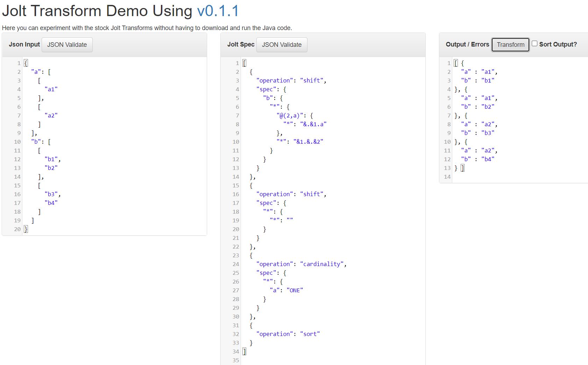Click line number 14 in Output gutter

coord(447,177)
